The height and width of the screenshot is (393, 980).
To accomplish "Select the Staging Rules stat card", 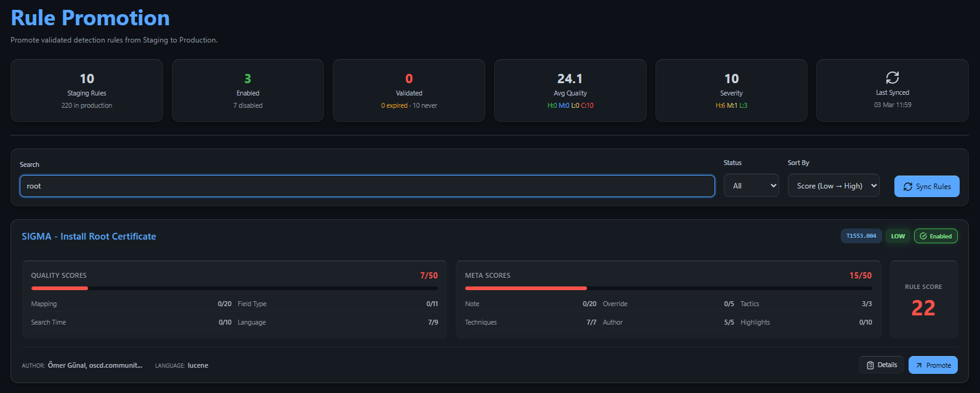I will click(87, 91).
